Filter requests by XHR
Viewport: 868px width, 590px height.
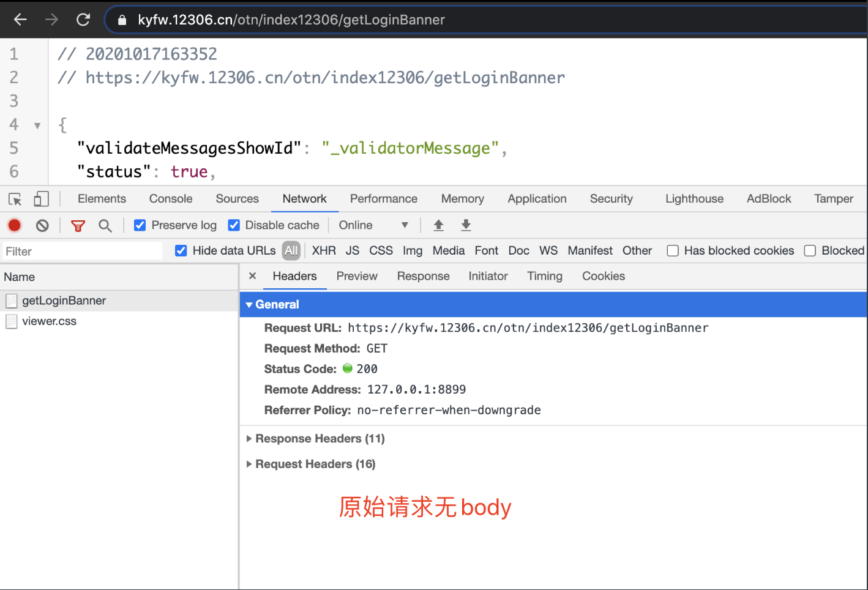(x=324, y=250)
